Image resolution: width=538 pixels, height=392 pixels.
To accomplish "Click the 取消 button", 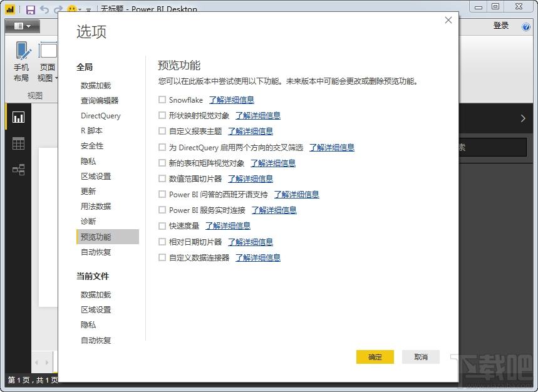I will 421,357.
